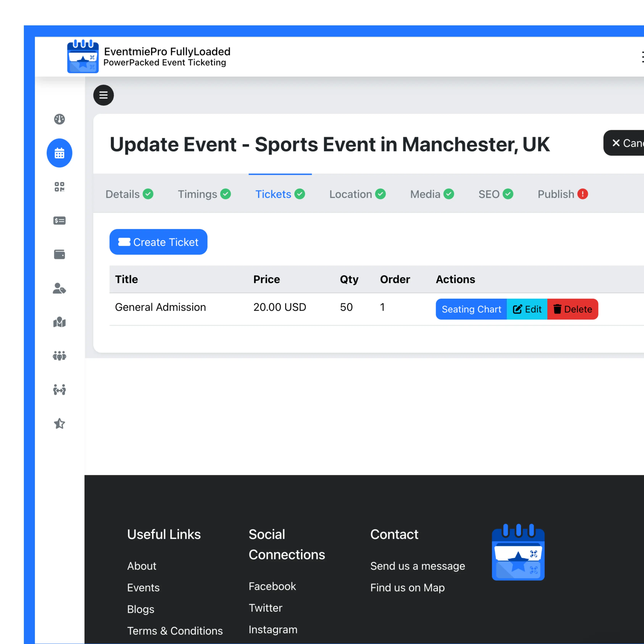644x644 pixels.
Task: Click the Order column header
Action: click(x=395, y=279)
